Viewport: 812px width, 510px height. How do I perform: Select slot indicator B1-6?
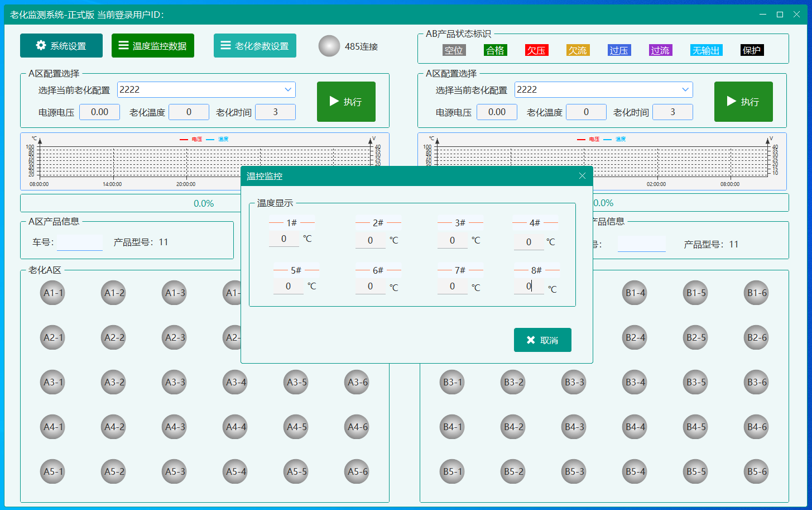[x=757, y=293]
